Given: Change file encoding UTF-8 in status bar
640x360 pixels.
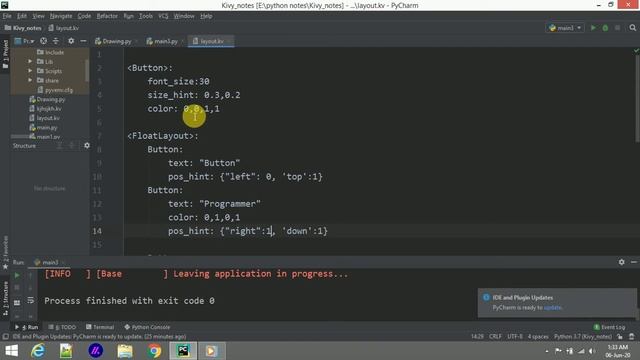Looking at the screenshot, I should (x=515, y=337).
